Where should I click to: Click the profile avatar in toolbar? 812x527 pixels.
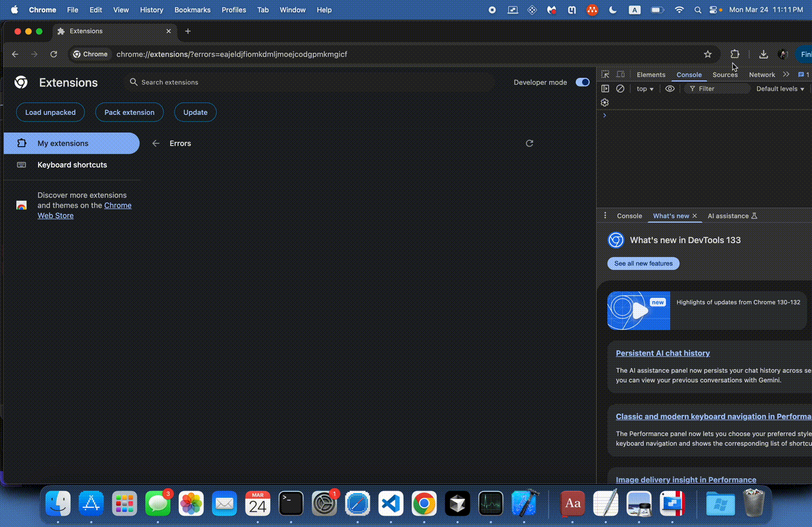pos(782,54)
